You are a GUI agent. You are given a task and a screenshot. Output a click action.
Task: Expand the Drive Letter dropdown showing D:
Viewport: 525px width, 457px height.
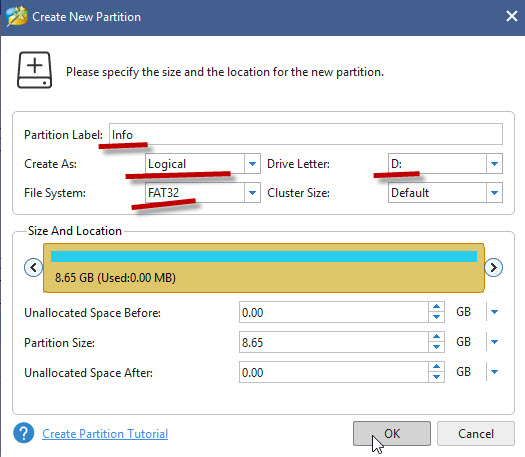[x=445, y=164]
